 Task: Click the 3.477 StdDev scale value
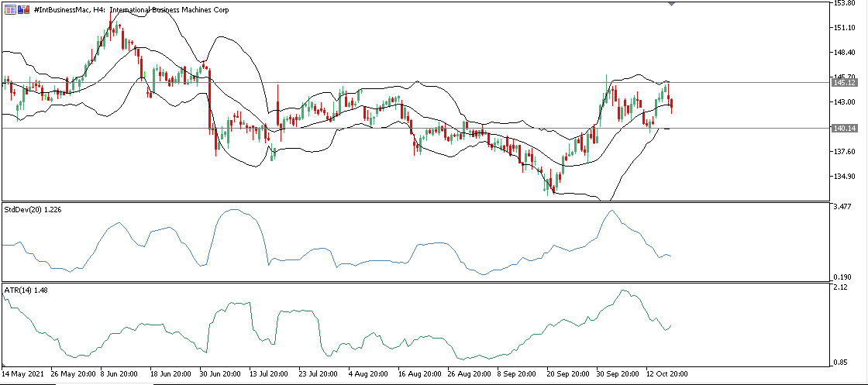(843, 206)
